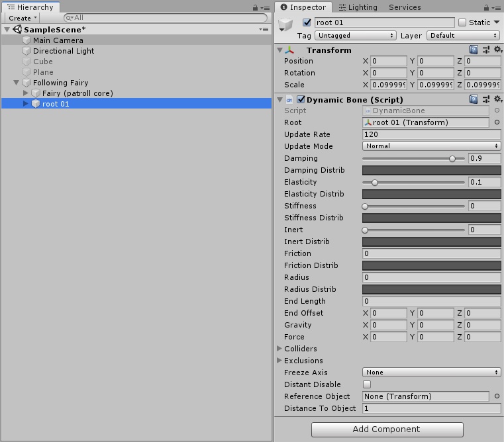Screen dimensions: 504x442
Task: Collapse the Following Fairy hierarchy node
Action: (x=17, y=83)
